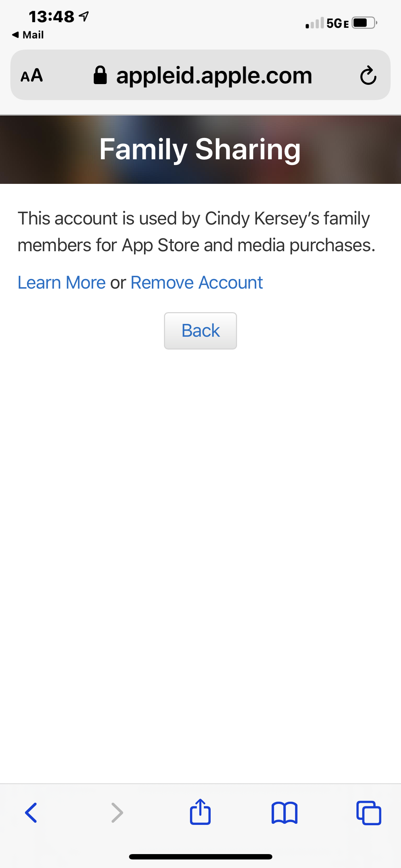Open the share sheet icon
The height and width of the screenshot is (868, 401).
200,812
